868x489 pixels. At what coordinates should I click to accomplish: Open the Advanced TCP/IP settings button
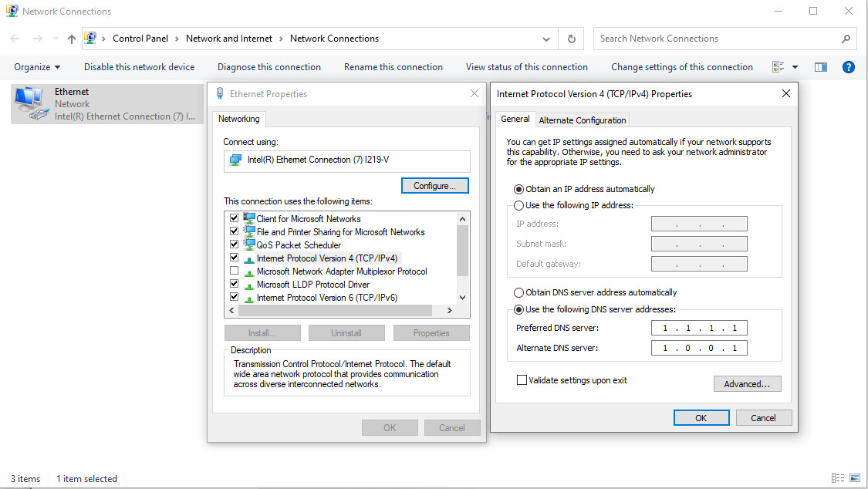[x=747, y=383]
